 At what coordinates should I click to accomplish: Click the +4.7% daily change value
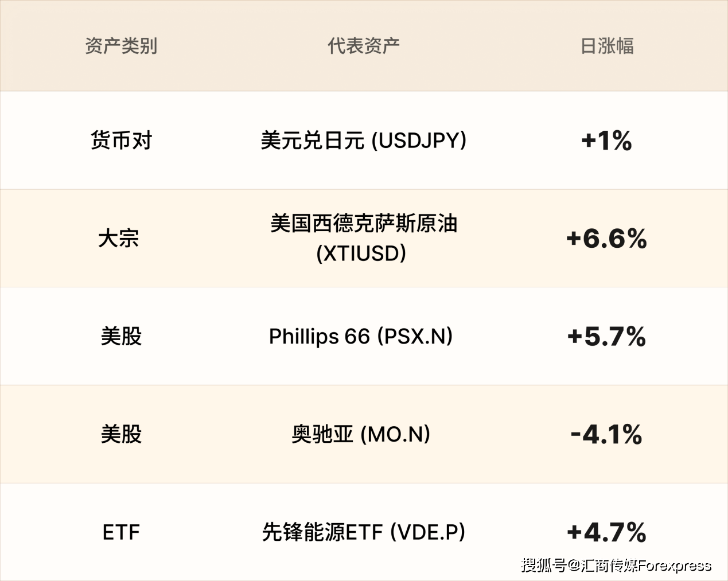606,533
